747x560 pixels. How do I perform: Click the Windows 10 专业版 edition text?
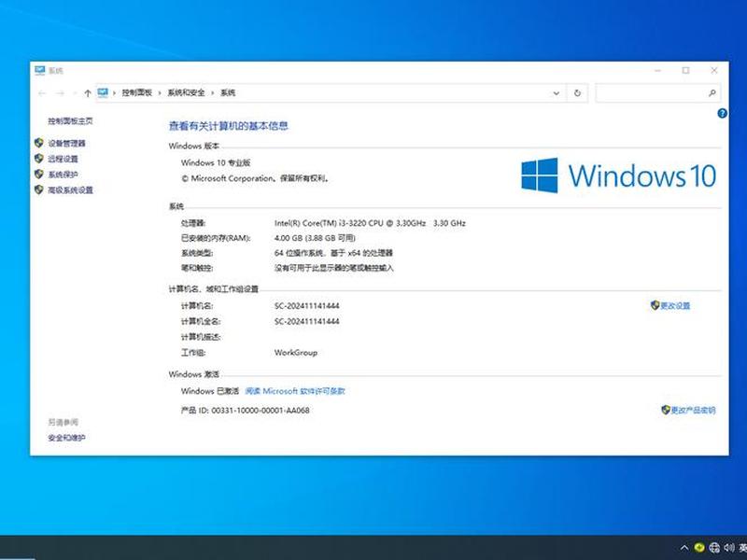coord(216,162)
